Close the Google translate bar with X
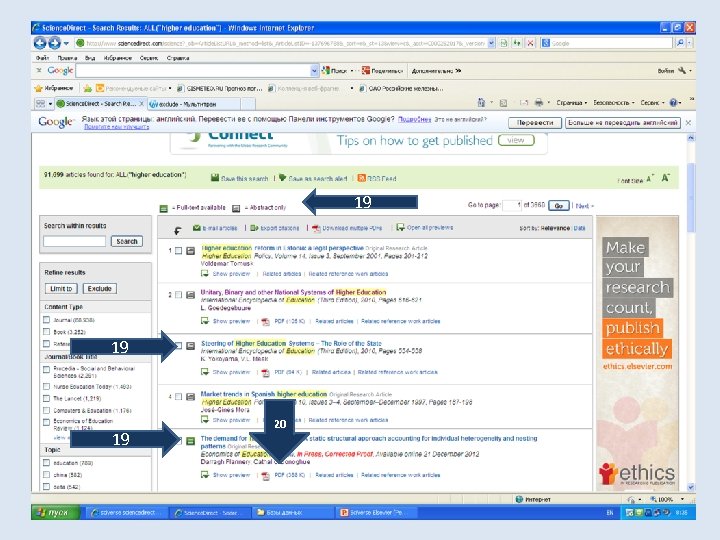The width and height of the screenshot is (720, 540). pyautogui.click(x=688, y=123)
